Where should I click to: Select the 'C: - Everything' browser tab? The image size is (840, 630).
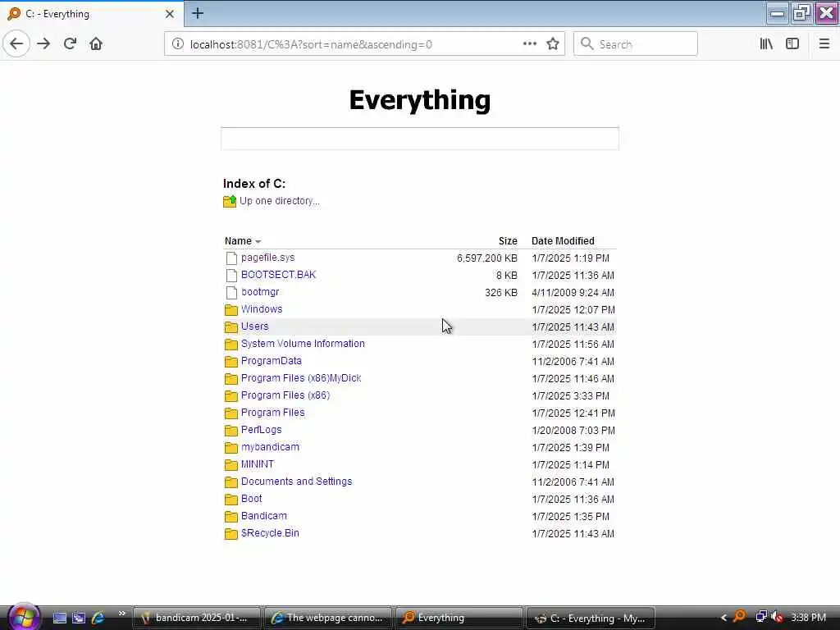tap(92, 14)
